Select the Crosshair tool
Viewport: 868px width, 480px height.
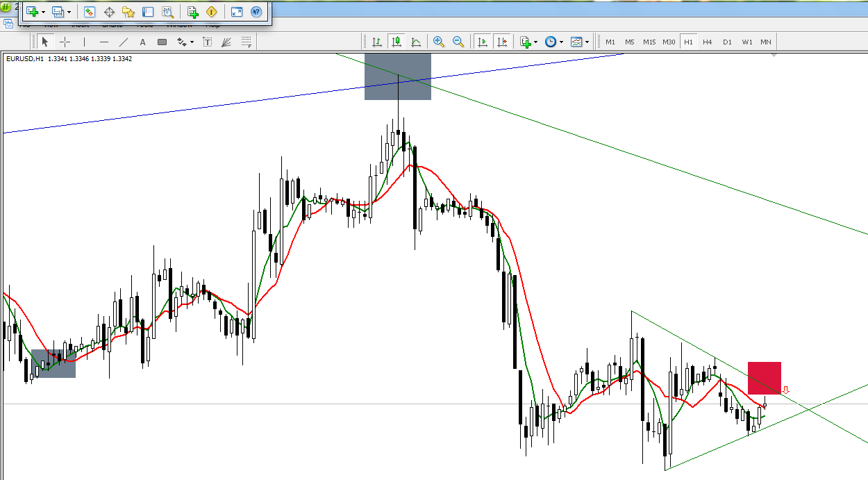[x=65, y=42]
